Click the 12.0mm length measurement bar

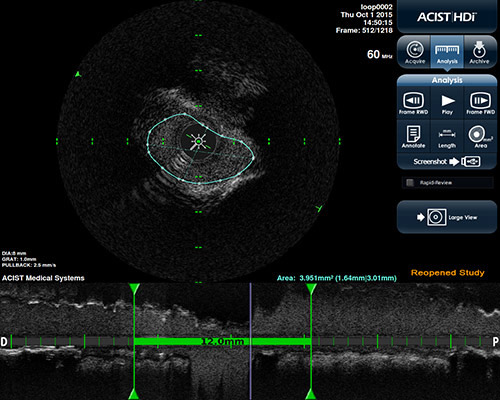click(x=222, y=342)
